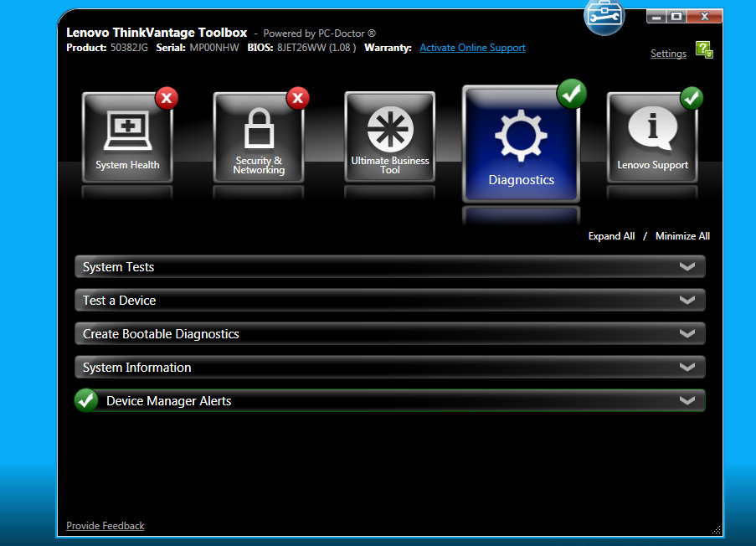Expand the System Tests chevron

coord(687,267)
